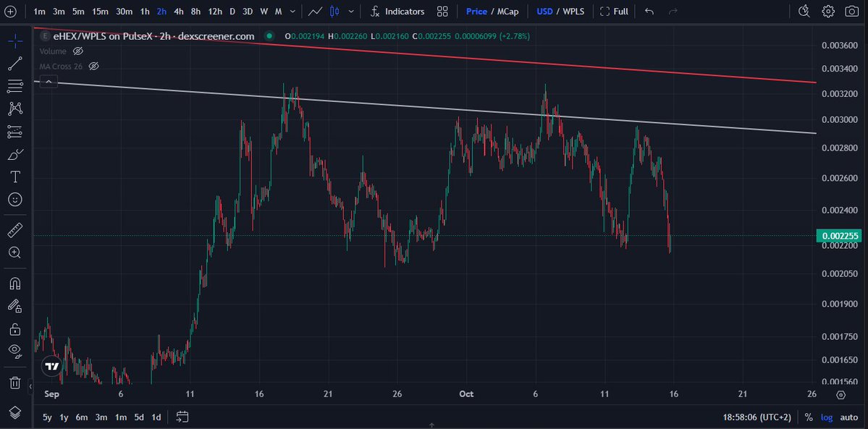Remove drawings with the trash icon
Image resolution: width=868 pixels, height=429 pixels.
(x=15, y=383)
